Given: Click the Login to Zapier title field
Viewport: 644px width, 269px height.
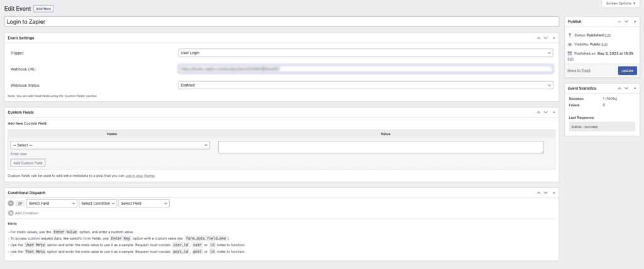Looking at the screenshot, I should [x=281, y=22].
